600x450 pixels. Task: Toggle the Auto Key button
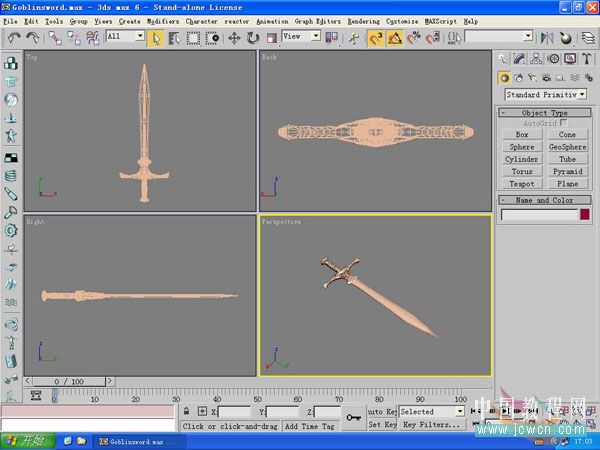pos(382,412)
